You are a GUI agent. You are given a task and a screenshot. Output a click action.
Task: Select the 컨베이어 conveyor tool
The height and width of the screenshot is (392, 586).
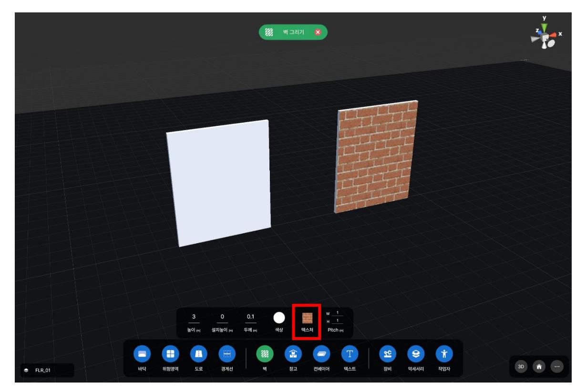coord(320,353)
